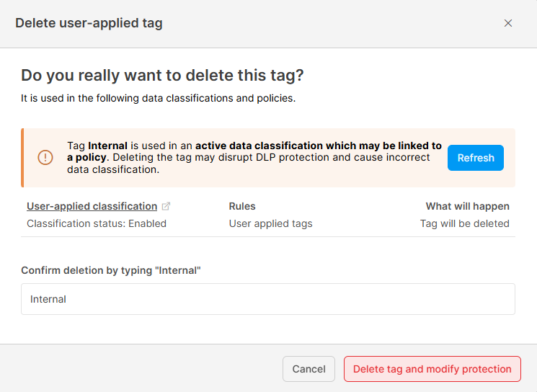The width and height of the screenshot is (537, 392).
Task: Click the What will happen column header
Action: 467,206
